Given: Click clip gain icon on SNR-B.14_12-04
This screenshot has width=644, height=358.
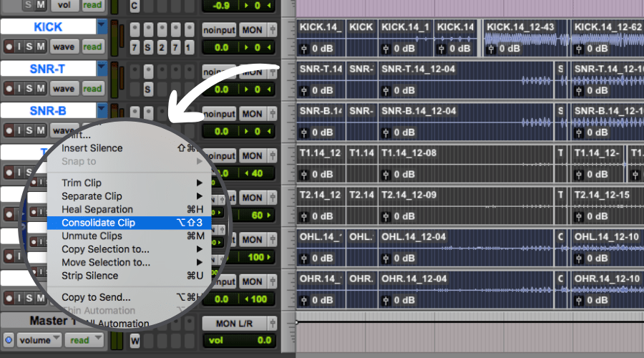Looking at the screenshot, I should [385, 132].
